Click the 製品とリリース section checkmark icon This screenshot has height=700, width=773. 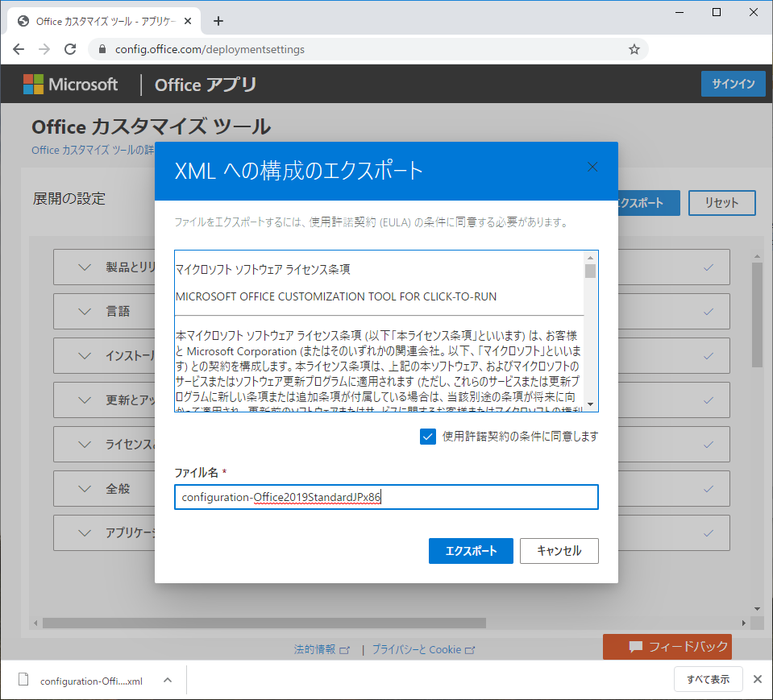click(x=709, y=267)
